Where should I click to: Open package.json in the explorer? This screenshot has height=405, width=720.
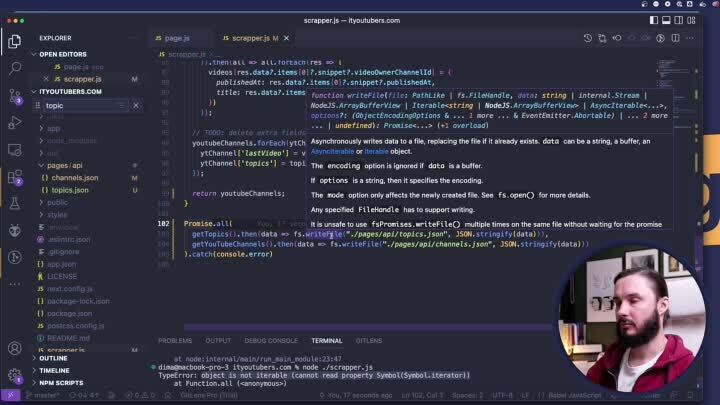69,314
